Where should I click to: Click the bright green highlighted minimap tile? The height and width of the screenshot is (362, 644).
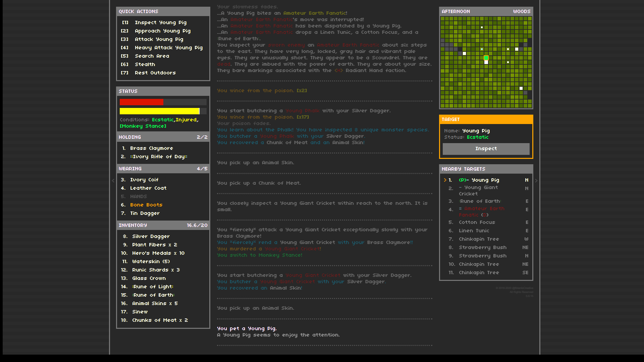(x=486, y=57)
